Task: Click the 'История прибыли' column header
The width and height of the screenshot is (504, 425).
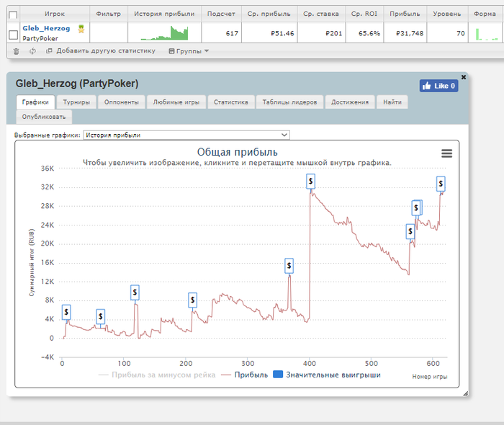Action: click(x=164, y=14)
